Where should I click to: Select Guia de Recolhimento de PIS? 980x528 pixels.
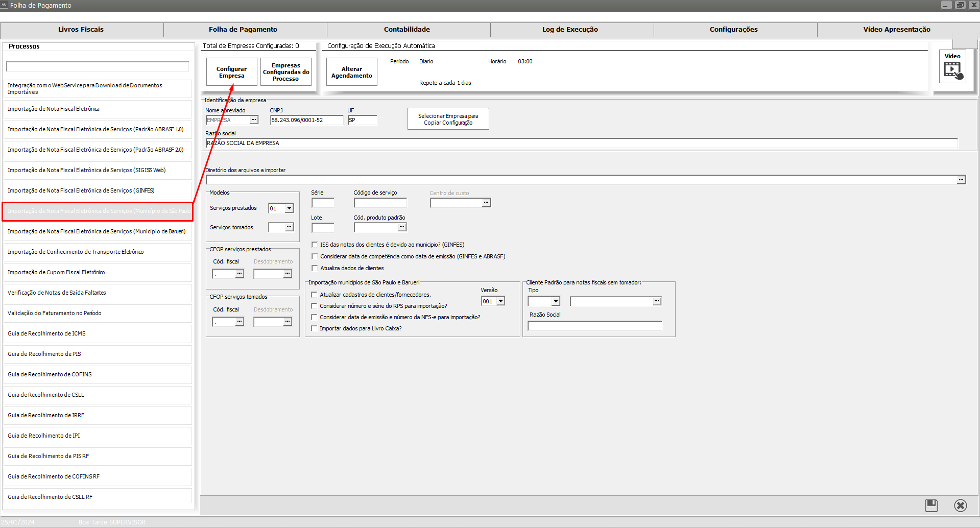click(x=98, y=354)
